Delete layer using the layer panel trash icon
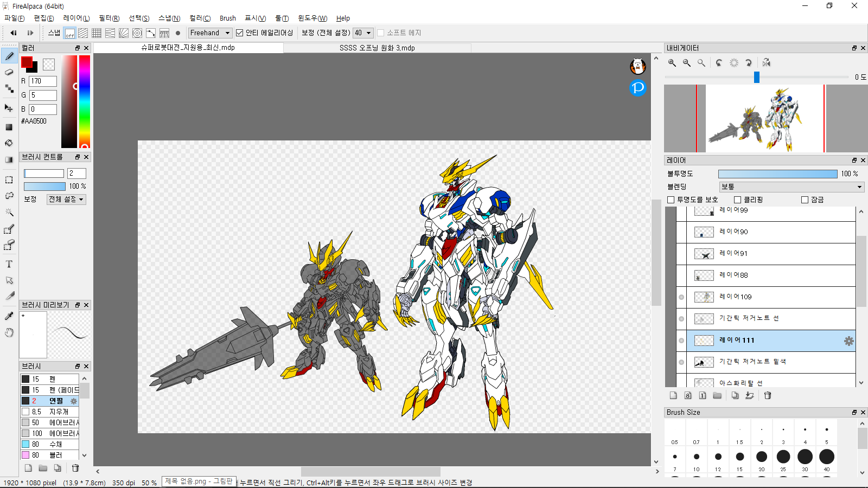Image resolution: width=868 pixels, height=488 pixels. click(x=768, y=395)
